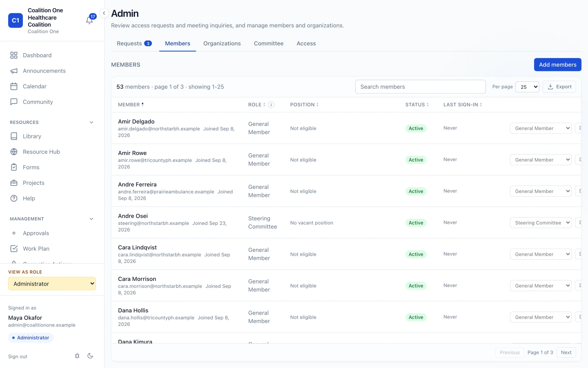Go to Next page of members
The image size is (588, 368).
coord(566,353)
